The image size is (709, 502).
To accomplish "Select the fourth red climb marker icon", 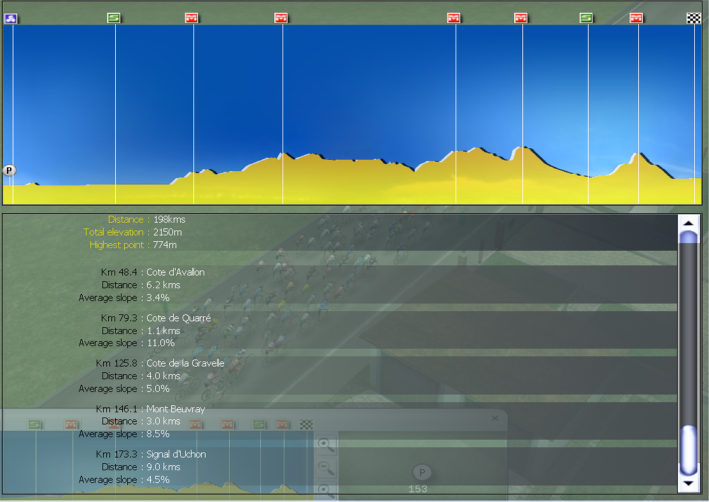I will (x=521, y=17).
